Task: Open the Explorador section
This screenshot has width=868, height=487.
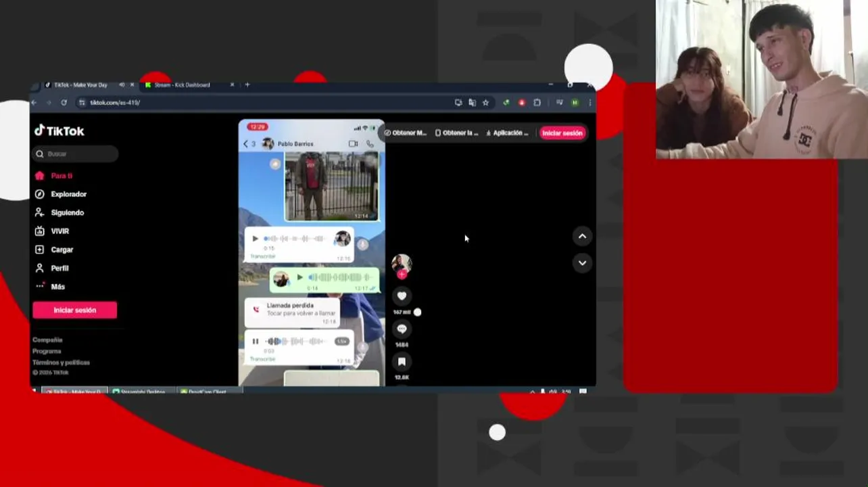Action: click(x=61, y=194)
